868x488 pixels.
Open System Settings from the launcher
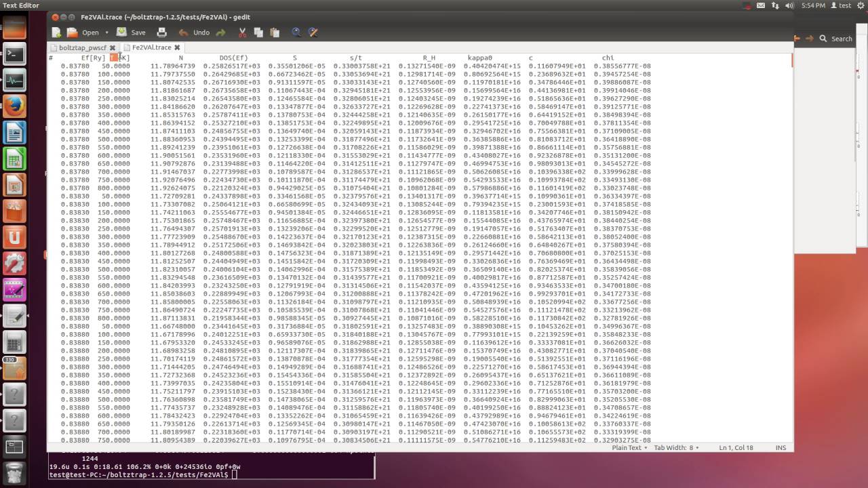[x=15, y=263]
